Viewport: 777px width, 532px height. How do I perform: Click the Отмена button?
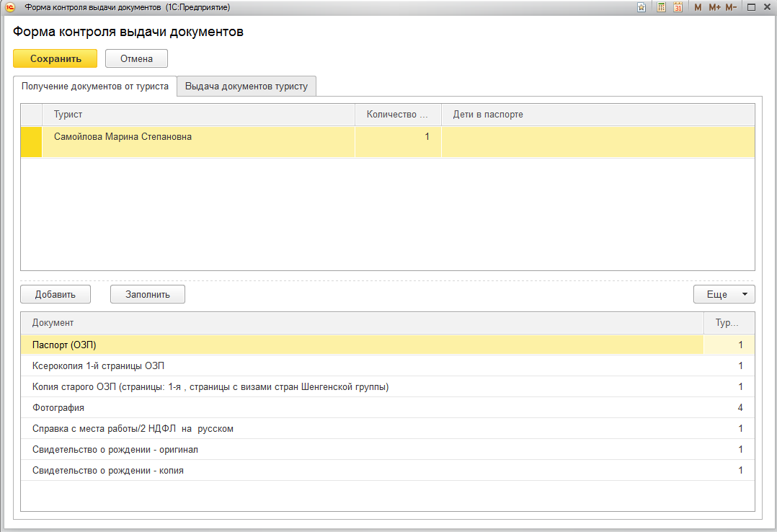tap(136, 58)
